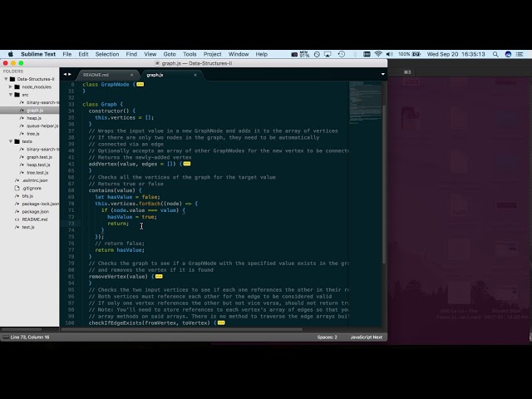Image resolution: width=532 pixels, height=399 pixels.
Task: Click the Wi-Fi status icon
Action: tap(378, 54)
